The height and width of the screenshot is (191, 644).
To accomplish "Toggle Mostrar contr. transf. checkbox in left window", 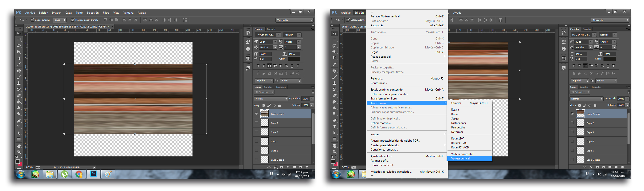I will [x=73, y=20].
